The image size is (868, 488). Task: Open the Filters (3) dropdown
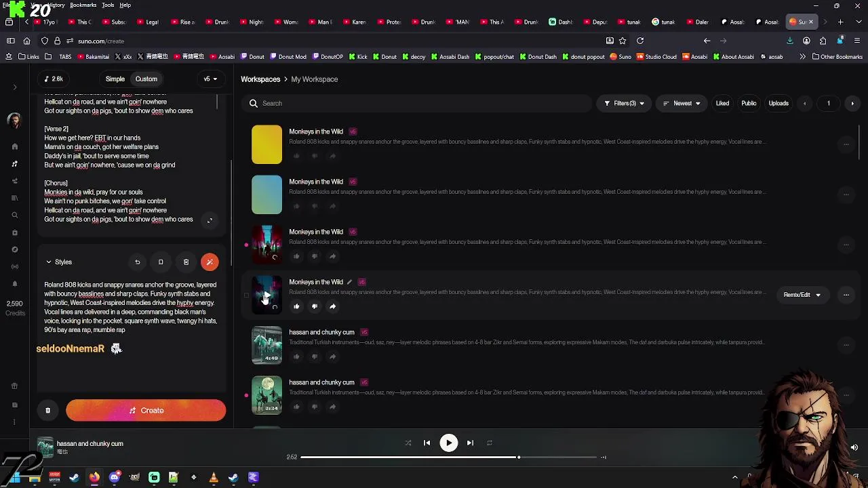pos(624,104)
